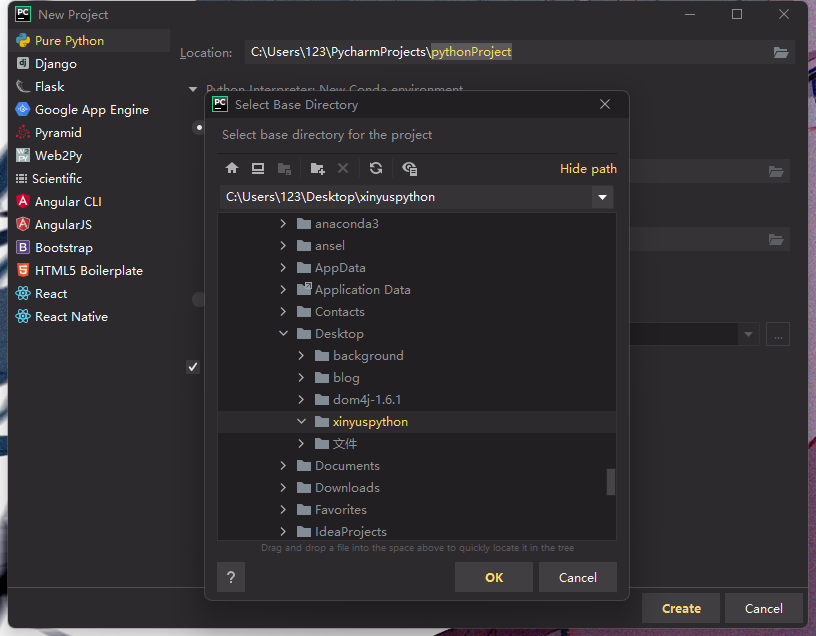
Task: Expand the AppData folder
Action: coord(283,268)
